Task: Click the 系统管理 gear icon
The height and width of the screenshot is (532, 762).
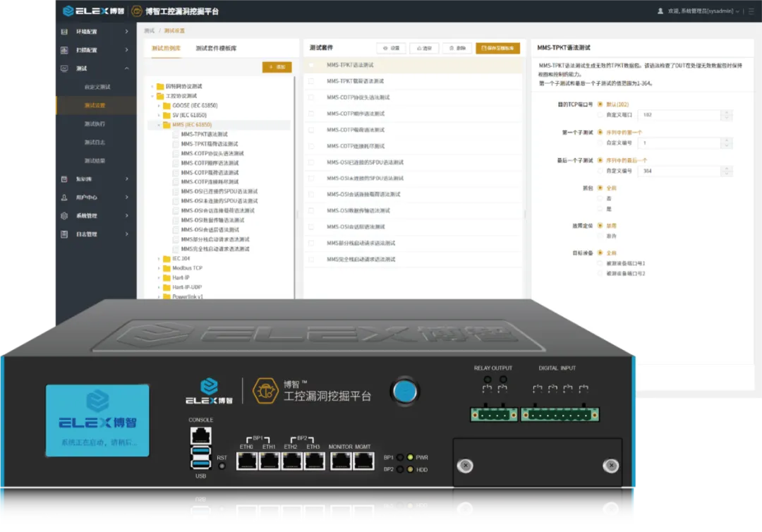Action: [x=64, y=216]
